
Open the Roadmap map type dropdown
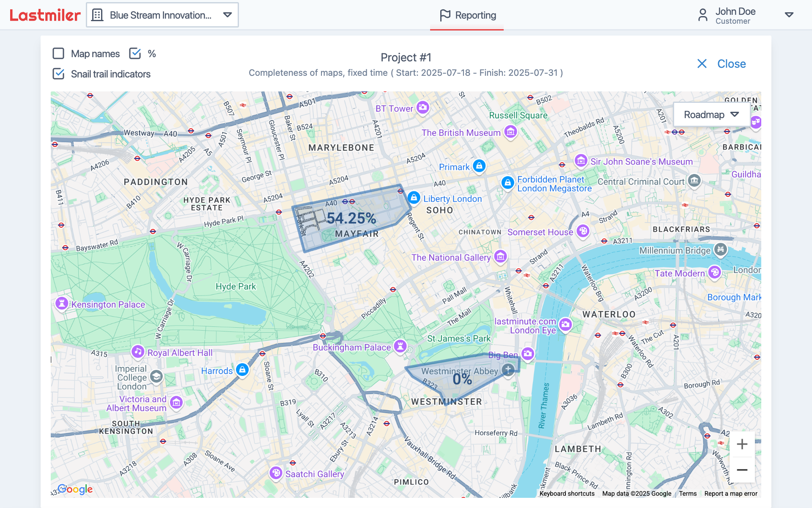pyautogui.click(x=712, y=114)
